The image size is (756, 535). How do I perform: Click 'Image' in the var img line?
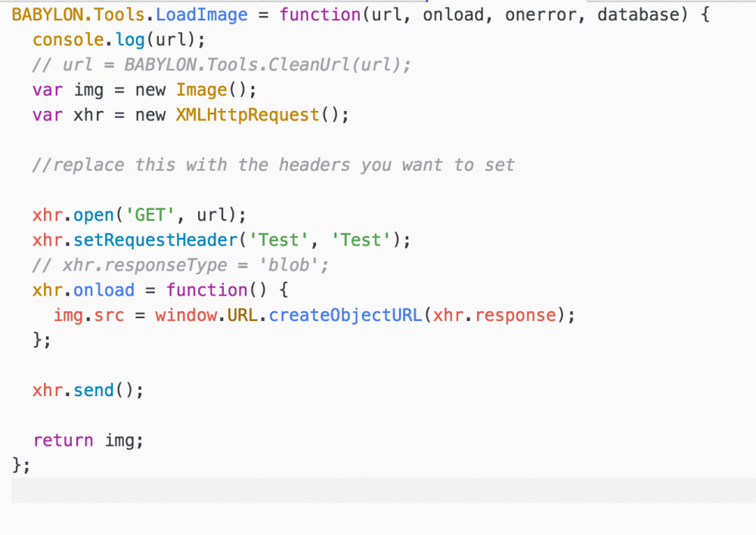tap(202, 90)
